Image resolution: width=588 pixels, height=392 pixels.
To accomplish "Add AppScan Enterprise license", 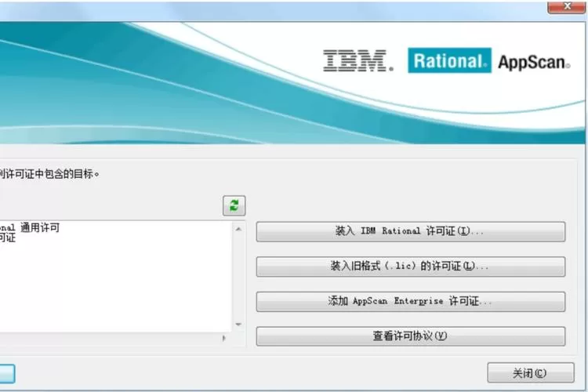I will coord(411,301).
